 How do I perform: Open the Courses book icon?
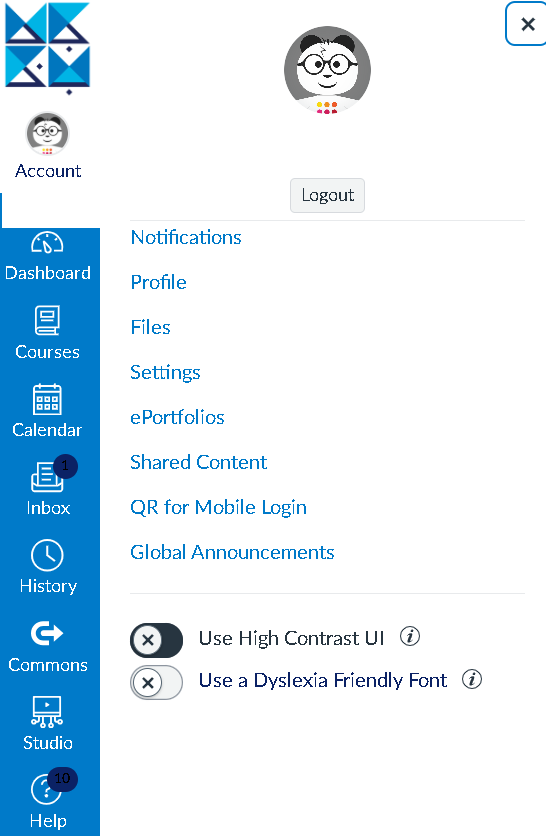47,320
